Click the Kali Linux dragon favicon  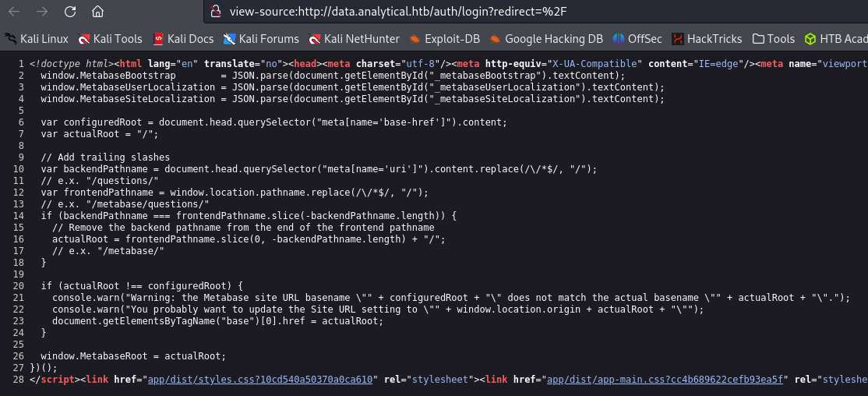pos(10,39)
